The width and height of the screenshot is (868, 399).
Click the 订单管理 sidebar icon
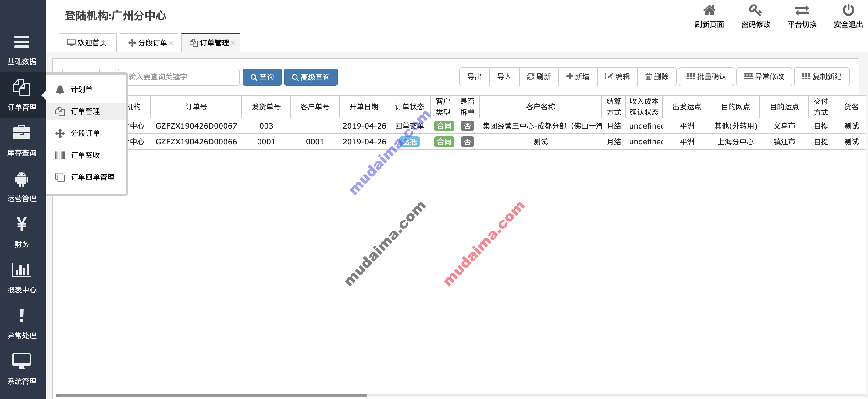pos(22,87)
